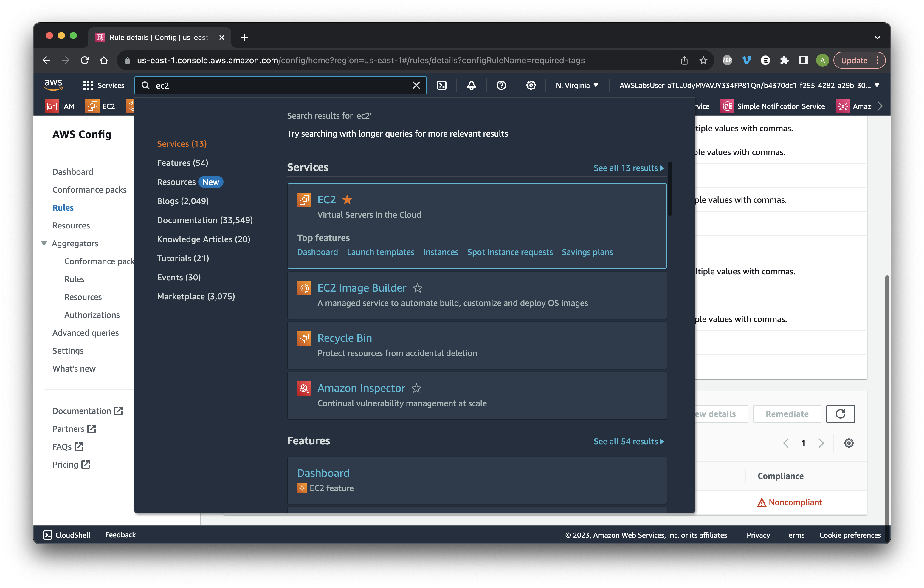The width and height of the screenshot is (924, 588).
Task: Click the AWS logo home icon
Action: point(53,85)
